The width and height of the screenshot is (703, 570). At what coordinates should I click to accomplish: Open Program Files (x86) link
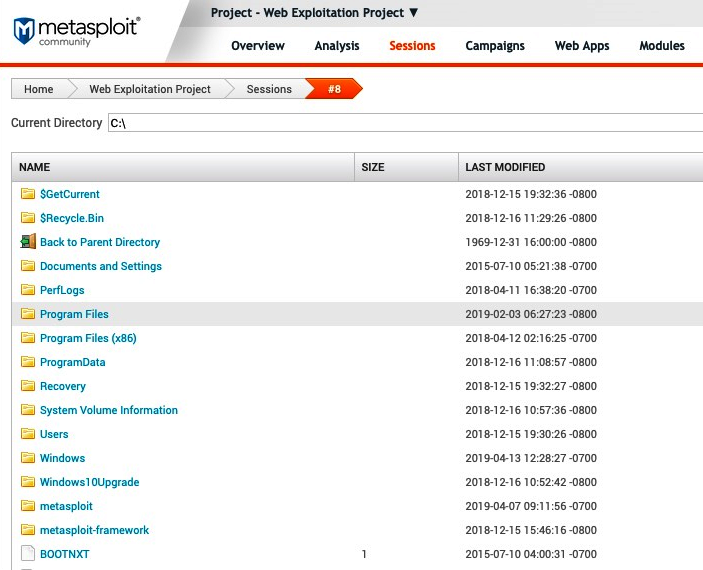(x=88, y=338)
